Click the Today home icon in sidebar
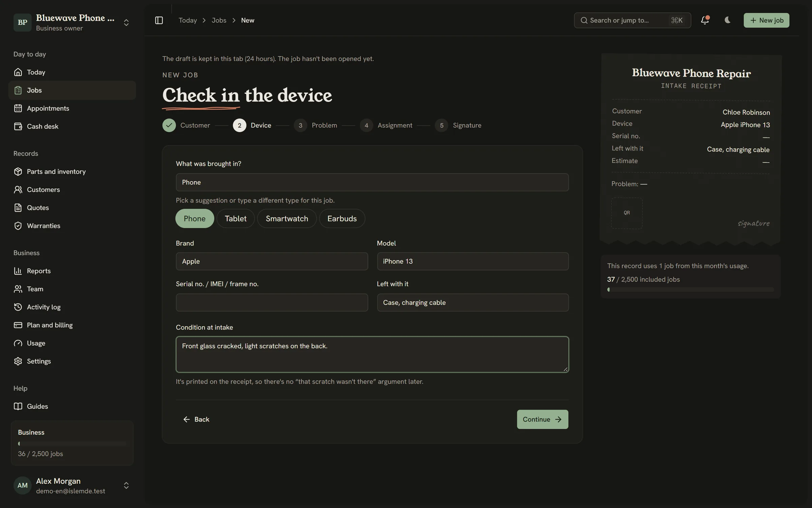 click(x=18, y=72)
